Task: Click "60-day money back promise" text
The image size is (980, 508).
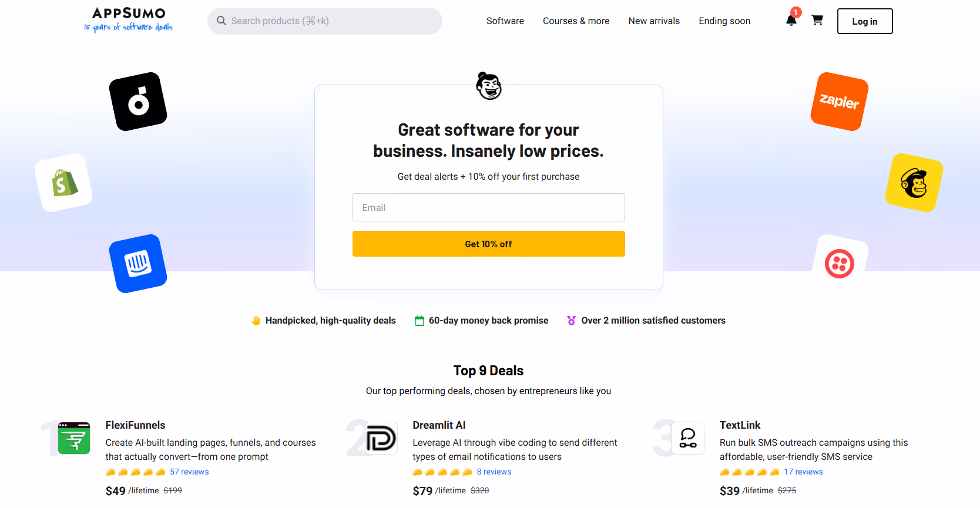Action: pos(489,321)
